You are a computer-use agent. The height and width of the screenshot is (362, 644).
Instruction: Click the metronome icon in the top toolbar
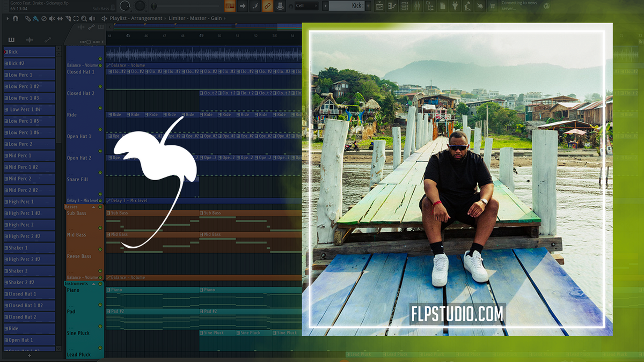tap(280, 6)
